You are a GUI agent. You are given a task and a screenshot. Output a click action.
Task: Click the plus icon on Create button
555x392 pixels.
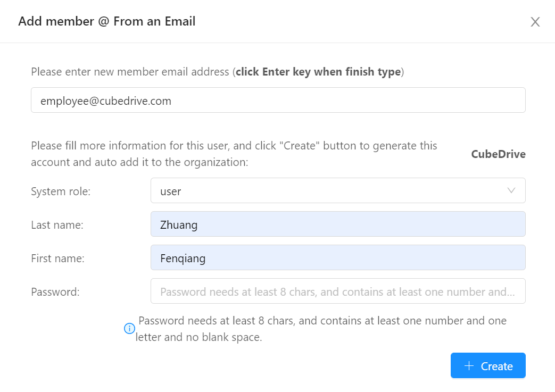tap(469, 366)
